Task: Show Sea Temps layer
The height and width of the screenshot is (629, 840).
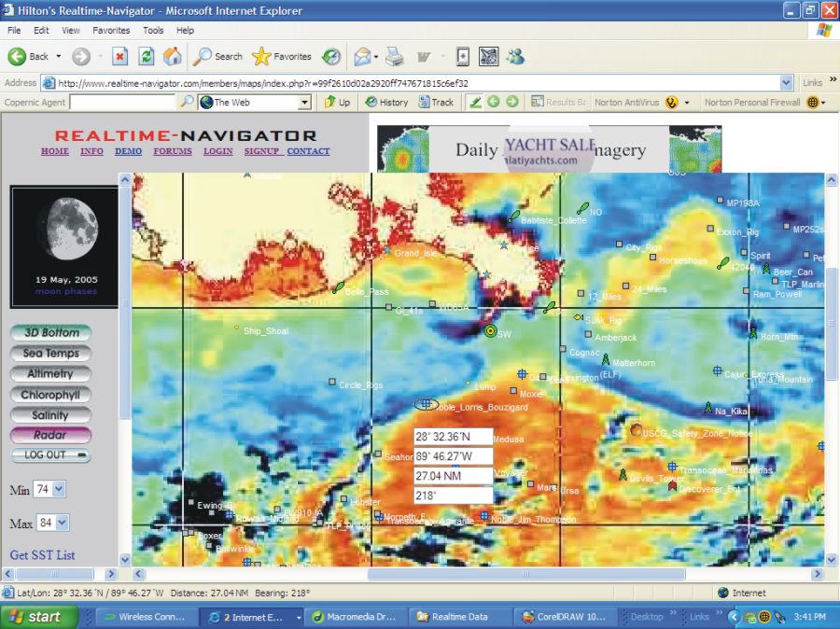Action: click(x=51, y=353)
